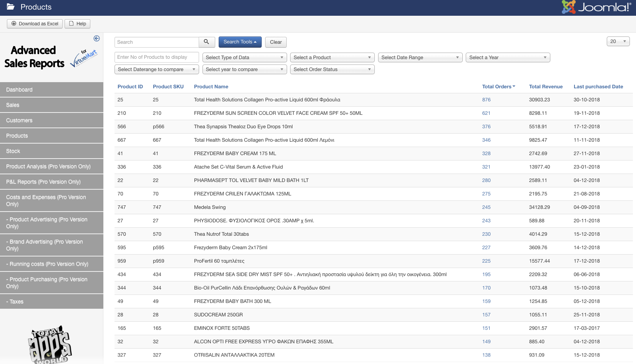The height and width of the screenshot is (364, 636).
Task: Open the 346 total orders link
Action: 486,140
